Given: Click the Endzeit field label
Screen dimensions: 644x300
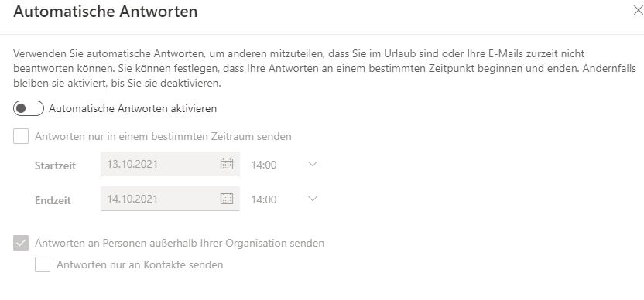Looking at the screenshot, I should click(53, 201).
